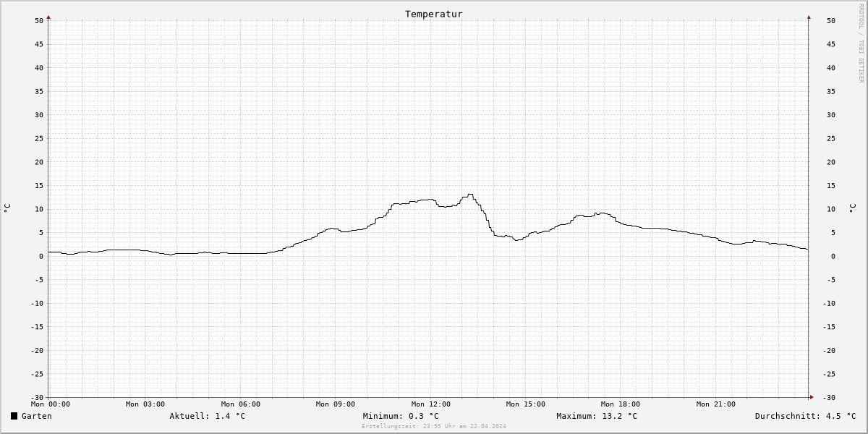Click the temperature curve peak near 13:00
The width and height of the screenshot is (868, 434).
click(470, 194)
